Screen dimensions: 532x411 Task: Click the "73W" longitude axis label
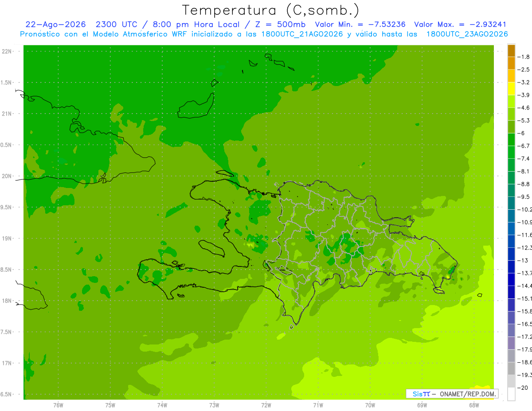(x=214, y=405)
